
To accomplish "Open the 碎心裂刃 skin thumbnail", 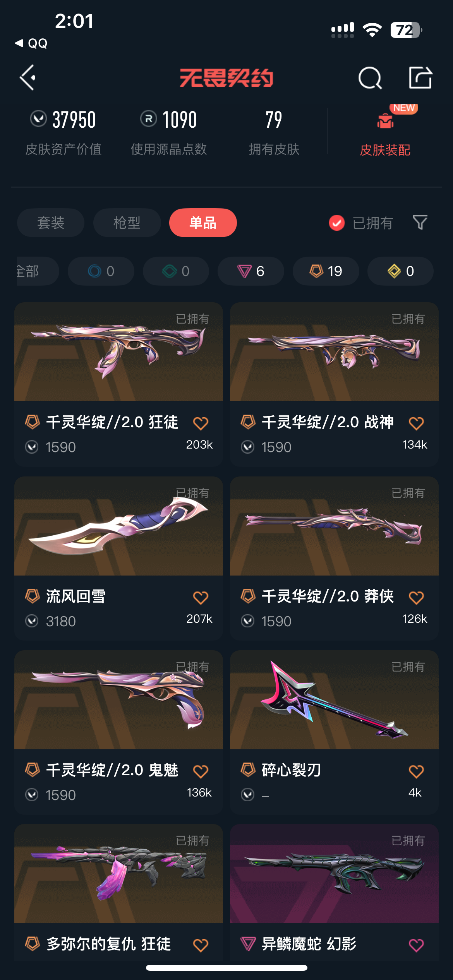I will pos(334,700).
